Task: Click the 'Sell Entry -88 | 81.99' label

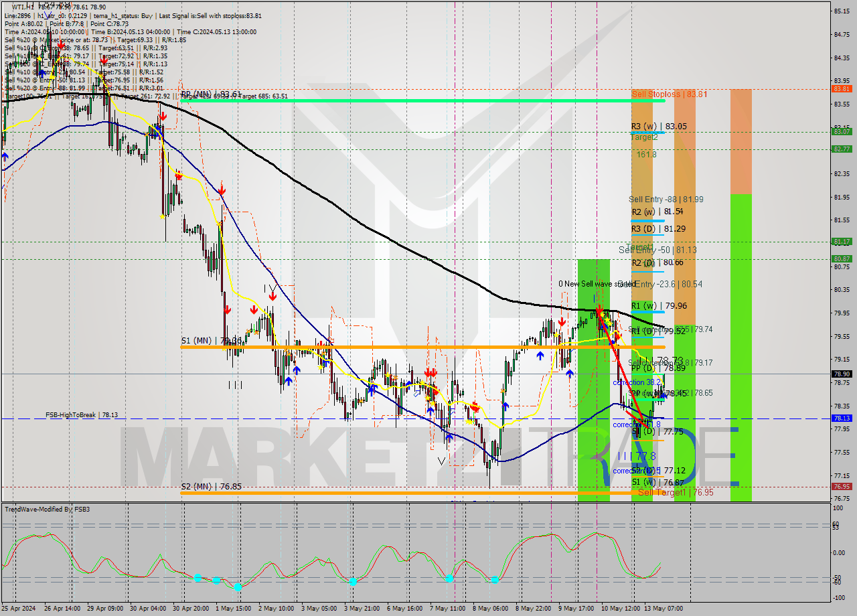Action: click(x=666, y=200)
